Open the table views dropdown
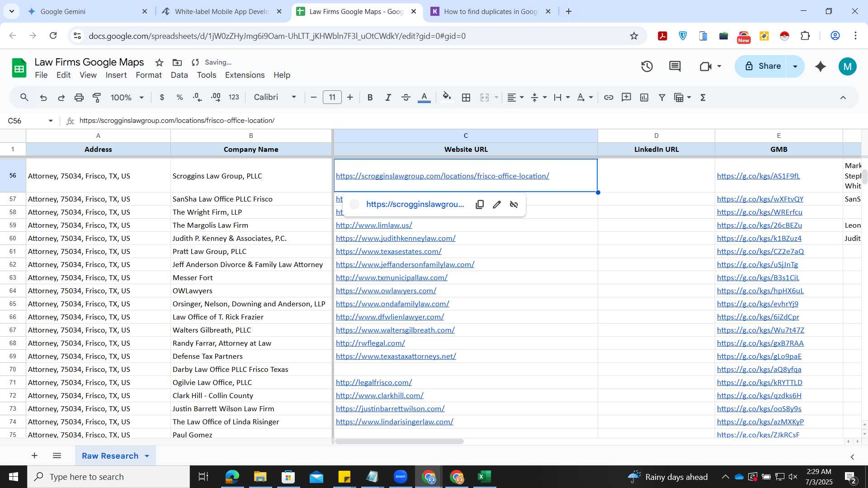 pyautogui.click(x=683, y=97)
